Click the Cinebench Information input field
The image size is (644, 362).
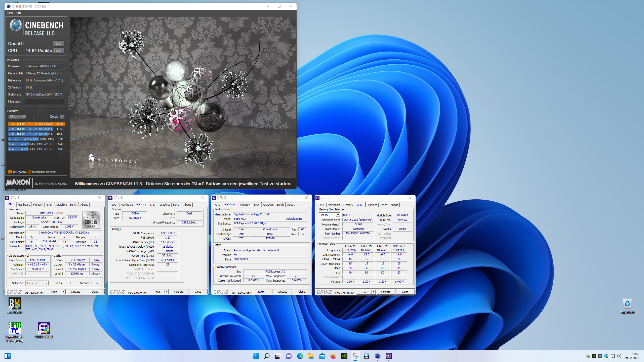point(44,102)
